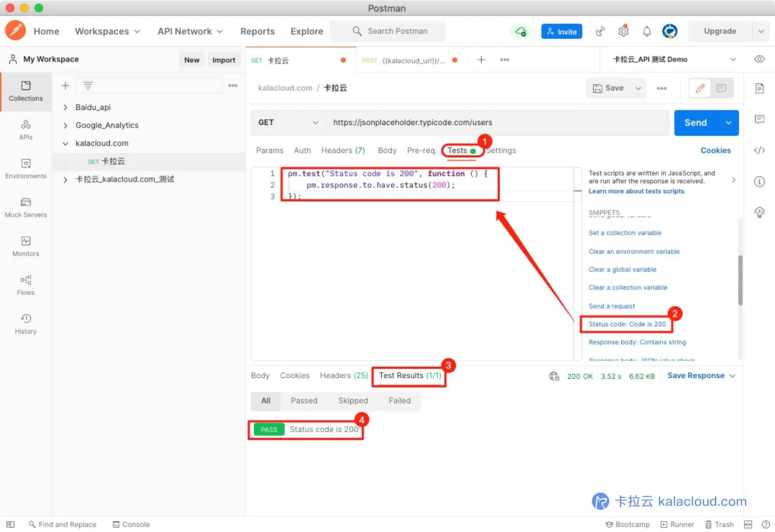Image resolution: width=775 pixels, height=532 pixels.
Task: Click the Invite button
Action: pos(561,31)
